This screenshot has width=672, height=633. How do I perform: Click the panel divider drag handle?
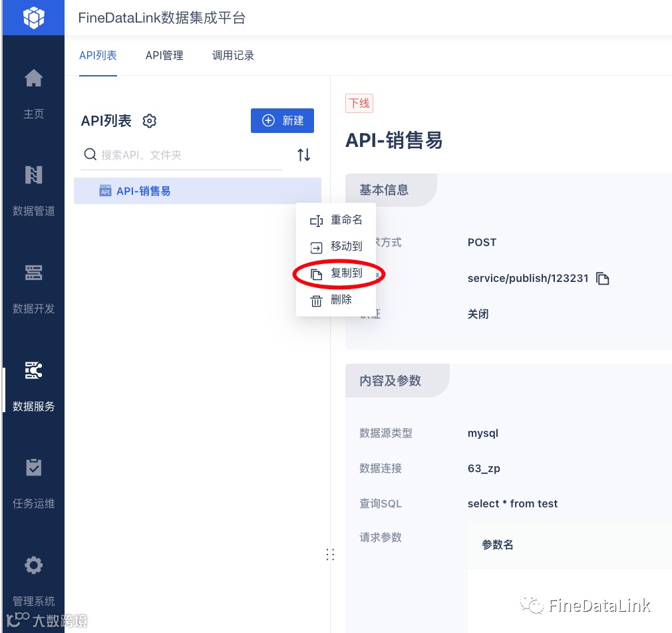[x=330, y=554]
